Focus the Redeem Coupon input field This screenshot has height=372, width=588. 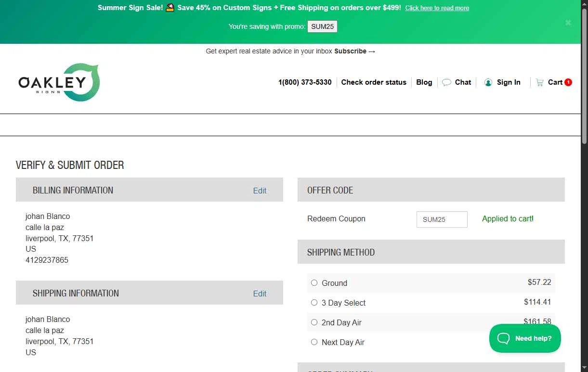pos(442,219)
